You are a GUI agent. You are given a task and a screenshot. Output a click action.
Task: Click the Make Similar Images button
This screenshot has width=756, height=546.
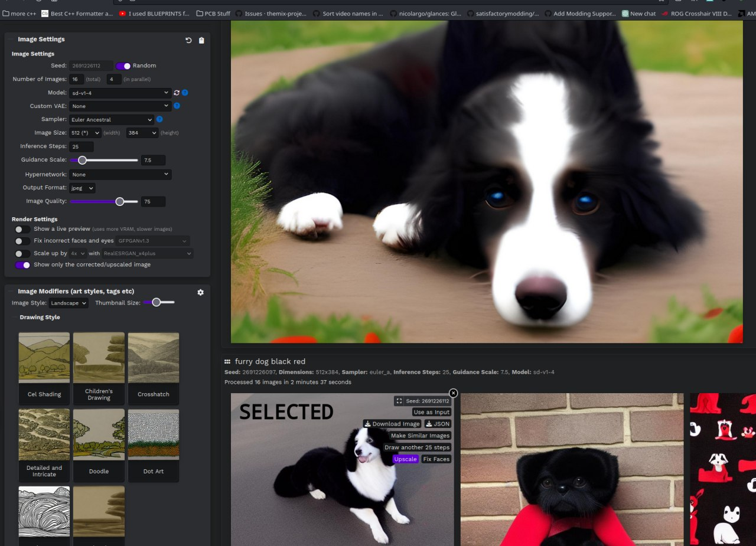tap(420, 436)
